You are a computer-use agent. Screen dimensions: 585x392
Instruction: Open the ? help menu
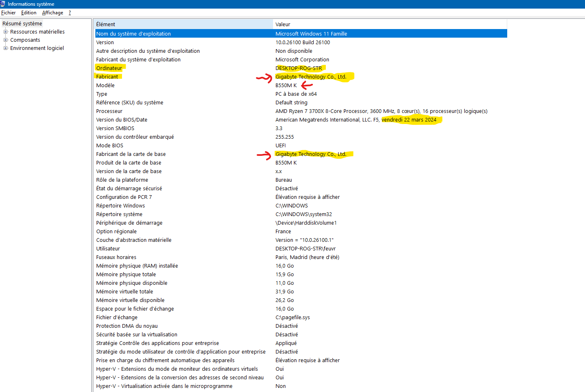point(70,13)
